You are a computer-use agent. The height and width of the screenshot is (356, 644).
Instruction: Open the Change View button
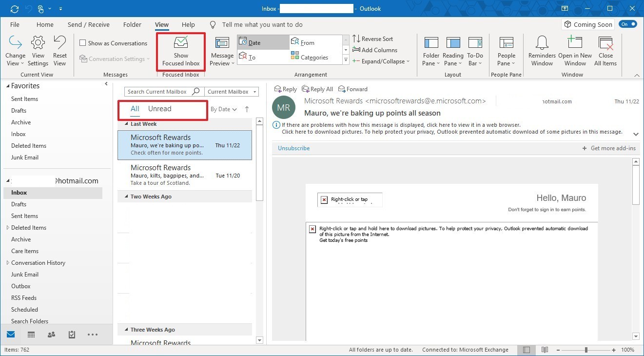pos(16,51)
